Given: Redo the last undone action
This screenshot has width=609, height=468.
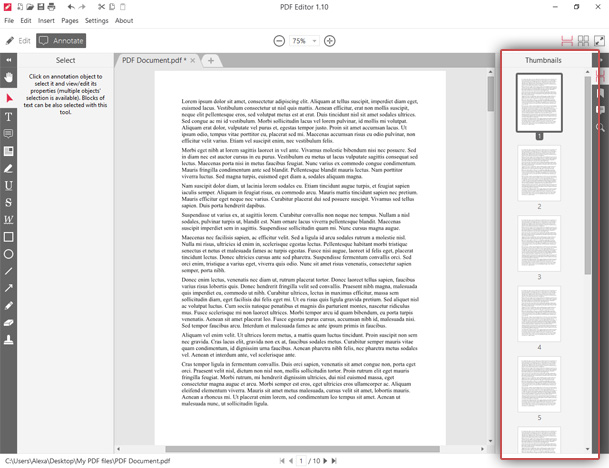Looking at the screenshot, I should (82, 7).
